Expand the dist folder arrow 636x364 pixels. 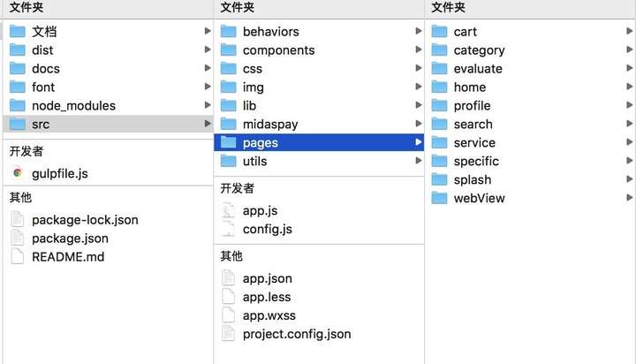click(x=208, y=50)
